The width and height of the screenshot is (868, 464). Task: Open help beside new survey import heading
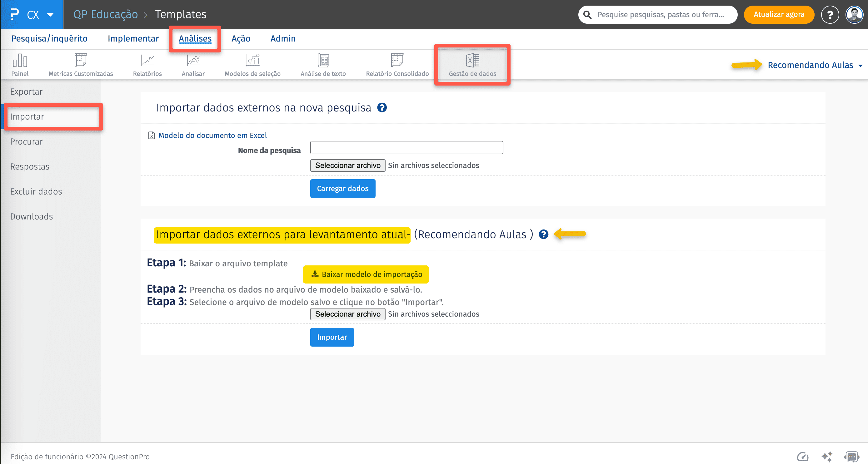point(382,108)
